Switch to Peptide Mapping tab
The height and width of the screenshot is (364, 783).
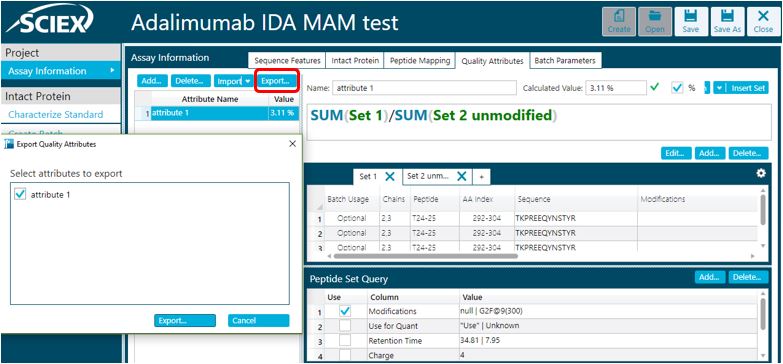(x=420, y=60)
